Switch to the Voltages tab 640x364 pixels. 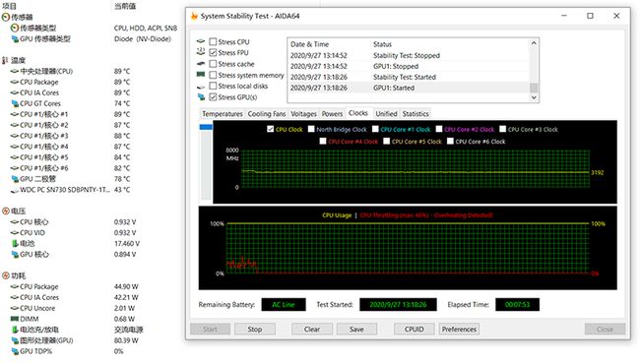[303, 114]
